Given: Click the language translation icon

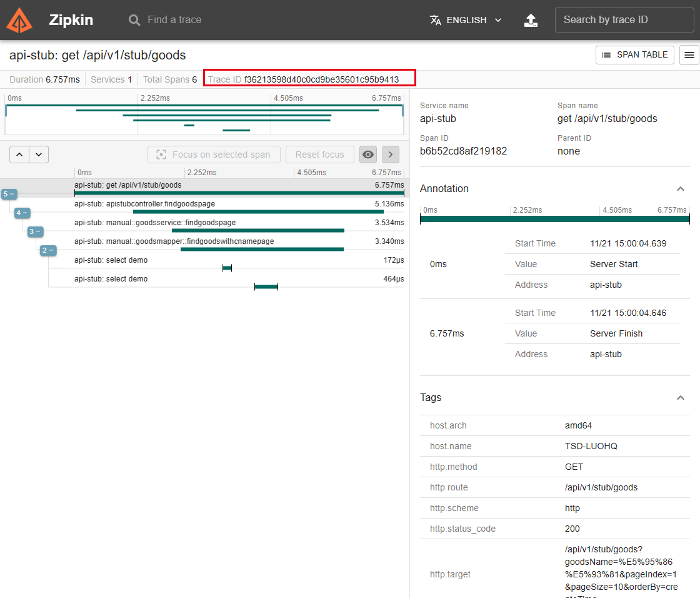Looking at the screenshot, I should pyautogui.click(x=435, y=19).
